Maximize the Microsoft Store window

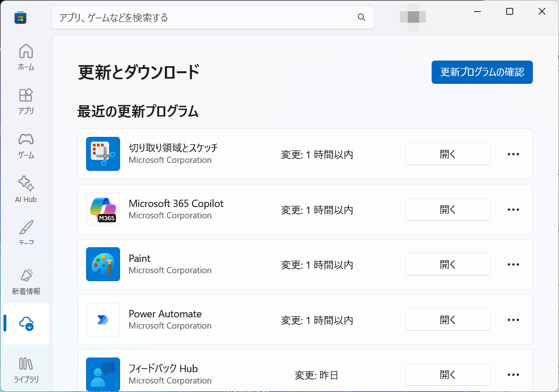[510, 11]
